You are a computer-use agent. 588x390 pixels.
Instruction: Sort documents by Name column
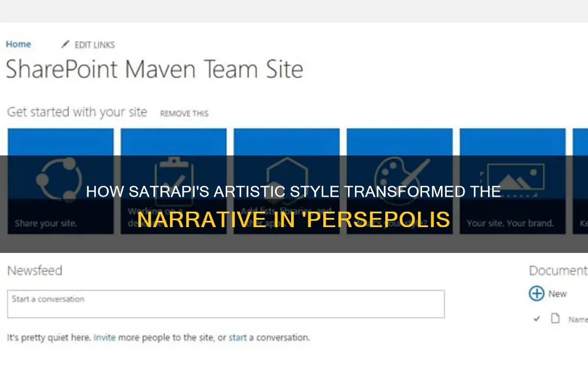[578, 319]
